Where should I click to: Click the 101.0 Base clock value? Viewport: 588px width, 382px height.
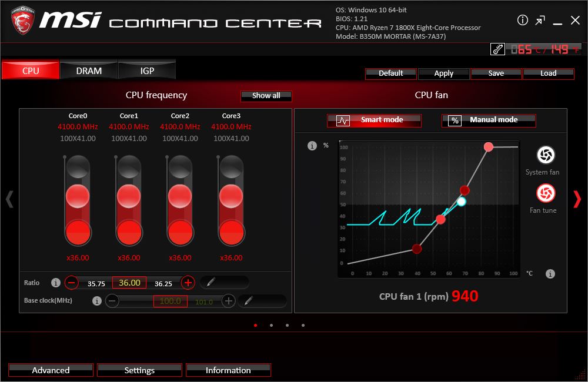coord(203,301)
